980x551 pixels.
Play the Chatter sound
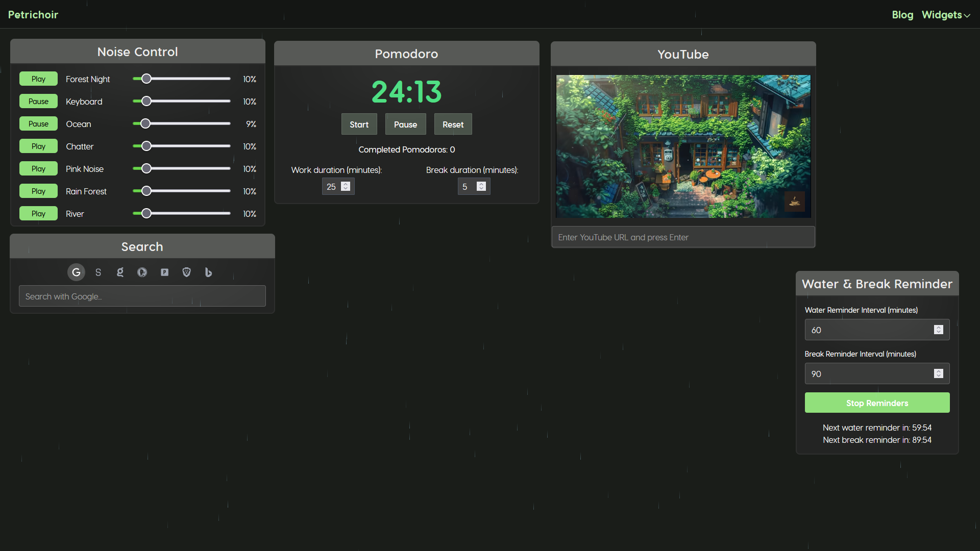38,146
